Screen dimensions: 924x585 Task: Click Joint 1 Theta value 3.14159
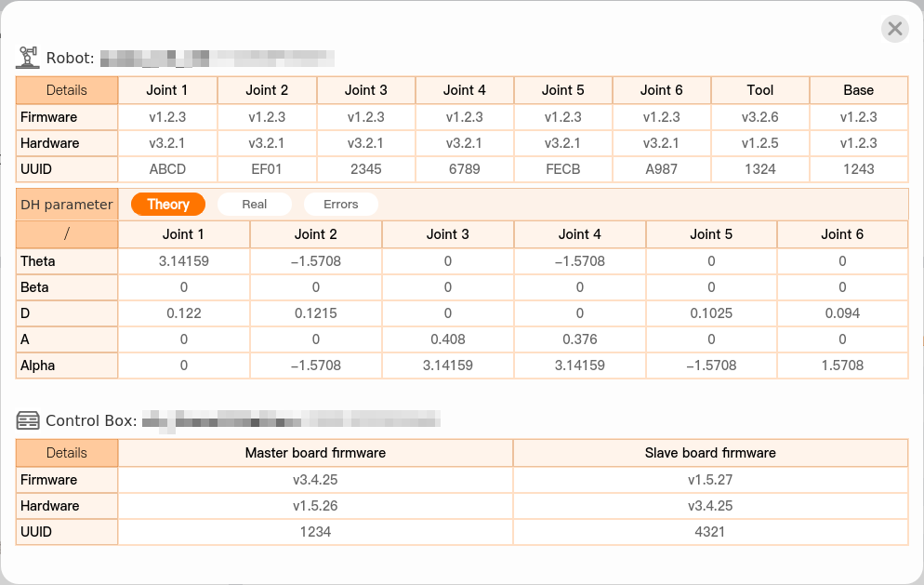[x=184, y=261]
